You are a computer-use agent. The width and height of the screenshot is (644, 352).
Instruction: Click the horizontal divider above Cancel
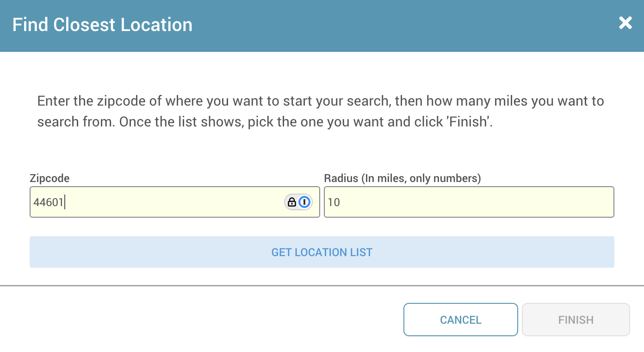[322, 286]
